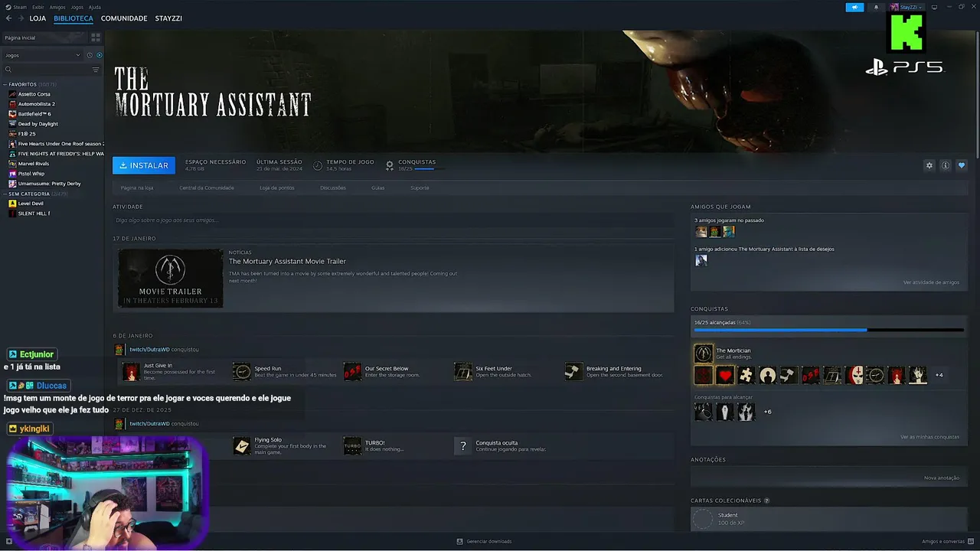
Task: Click the back navigation arrow
Action: tap(8, 18)
